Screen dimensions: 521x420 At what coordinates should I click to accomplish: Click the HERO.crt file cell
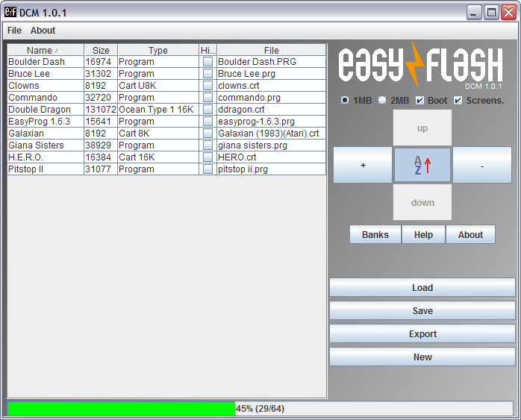(271, 157)
